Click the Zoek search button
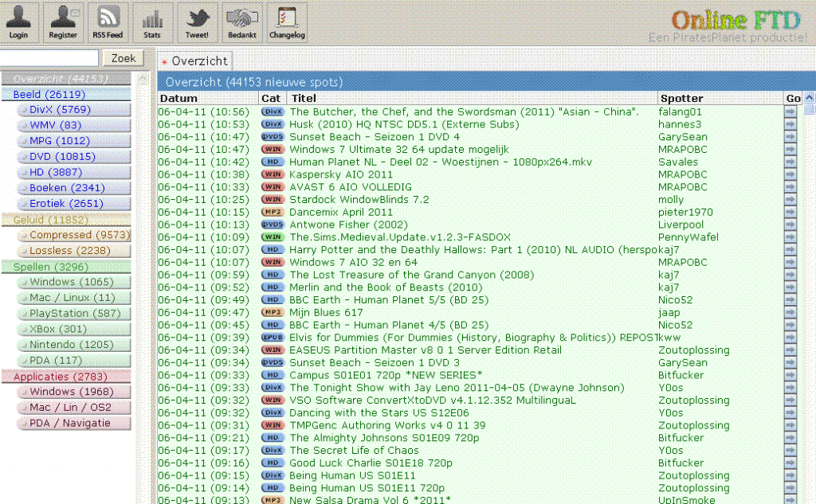816x504 pixels. click(124, 58)
